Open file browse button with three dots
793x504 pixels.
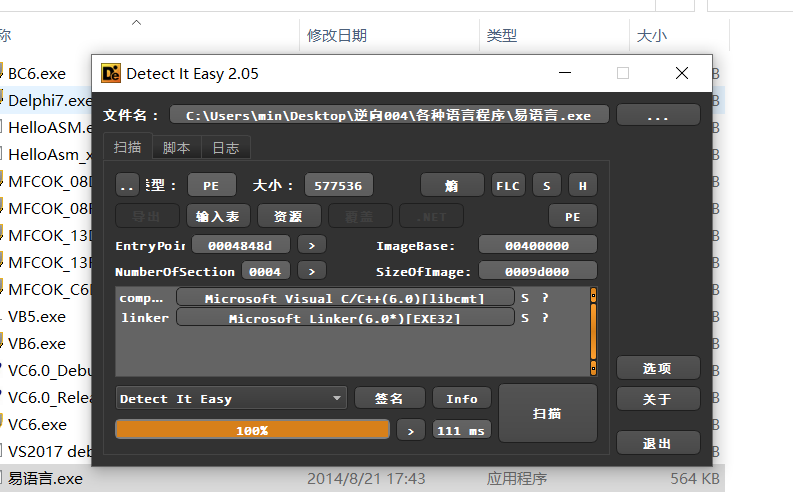658,115
